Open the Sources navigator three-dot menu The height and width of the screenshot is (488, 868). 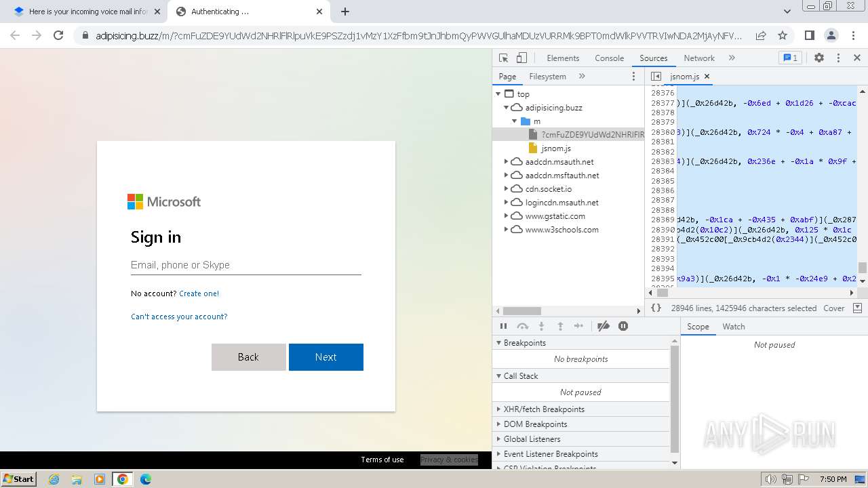pyautogui.click(x=634, y=77)
